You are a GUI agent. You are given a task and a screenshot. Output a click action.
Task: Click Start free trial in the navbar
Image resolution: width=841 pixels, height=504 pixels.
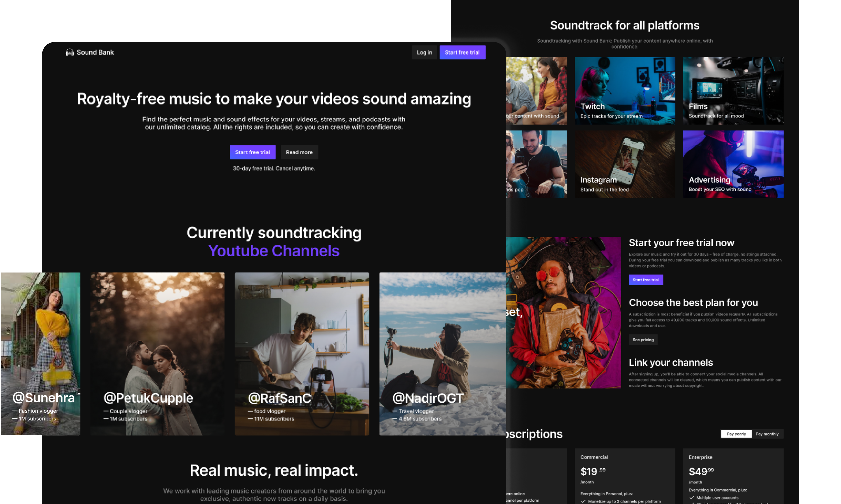click(x=463, y=52)
